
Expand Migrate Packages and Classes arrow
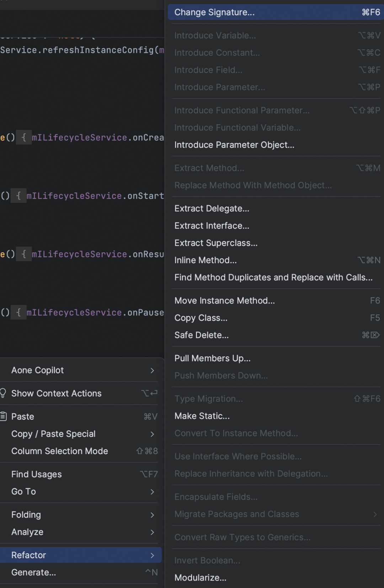pyautogui.click(x=375, y=514)
